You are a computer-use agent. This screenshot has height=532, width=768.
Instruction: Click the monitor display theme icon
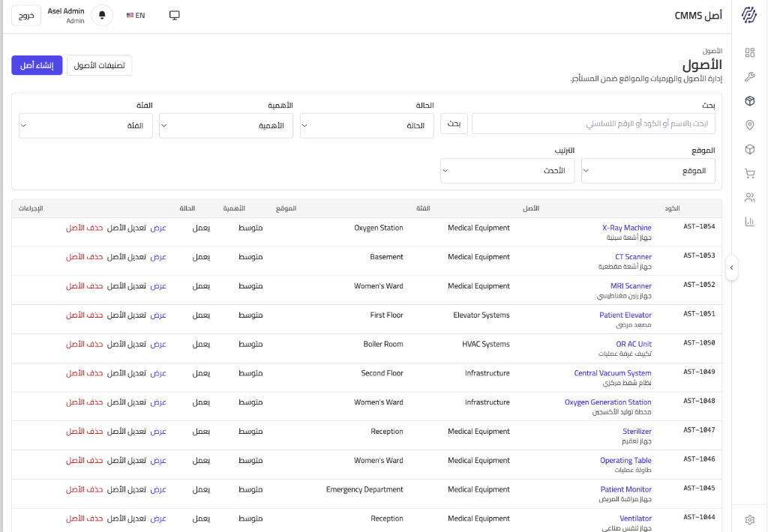pyautogui.click(x=174, y=16)
